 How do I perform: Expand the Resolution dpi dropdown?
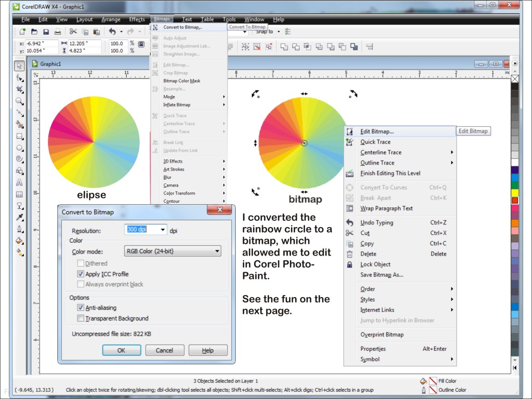coord(163,230)
